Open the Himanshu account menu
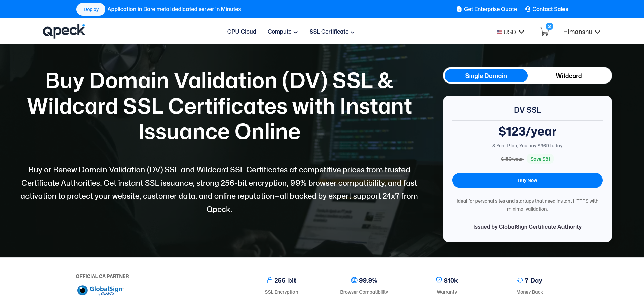This screenshot has width=644, height=306. [581, 32]
